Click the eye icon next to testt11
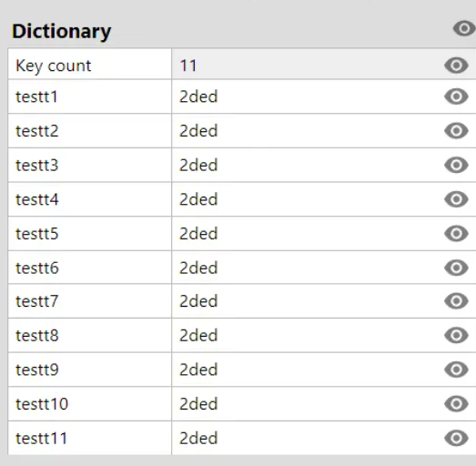The width and height of the screenshot is (476, 466). coord(456,439)
